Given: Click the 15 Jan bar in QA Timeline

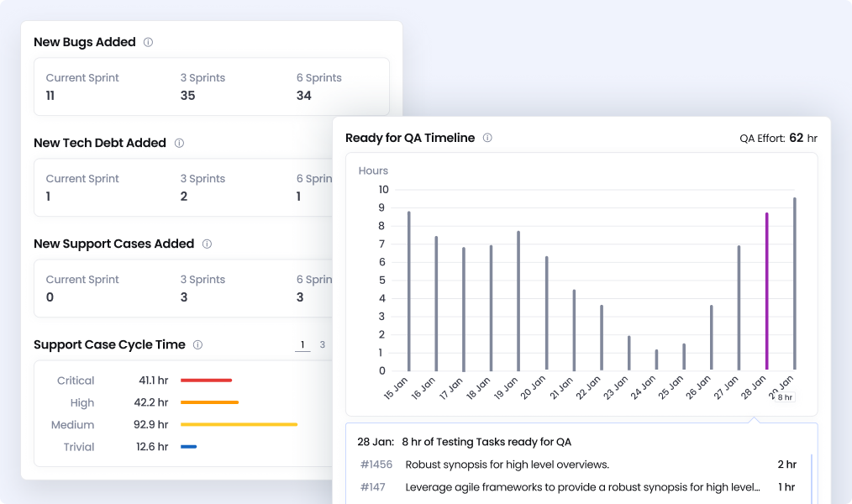Looking at the screenshot, I should (409, 291).
